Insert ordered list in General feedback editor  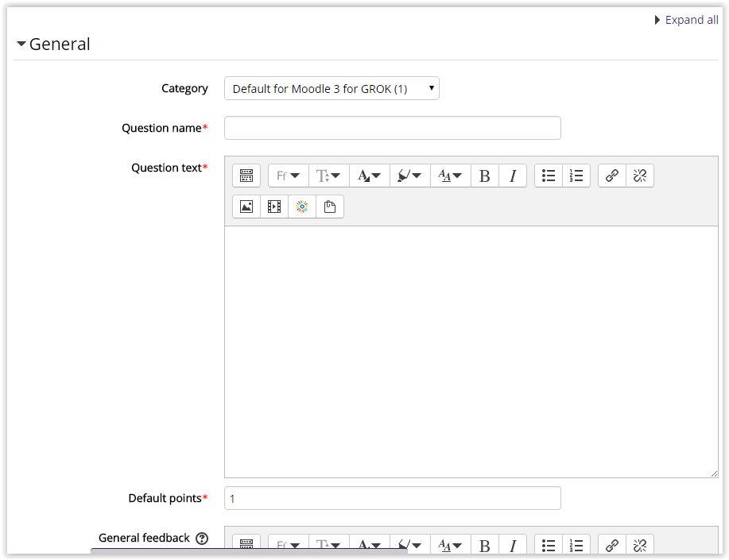576,545
